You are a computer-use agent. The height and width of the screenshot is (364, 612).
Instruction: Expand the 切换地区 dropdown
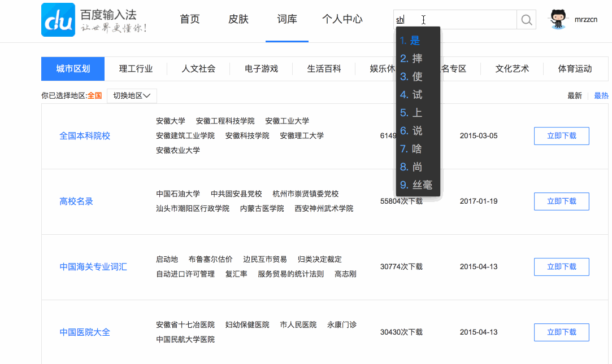(x=132, y=96)
